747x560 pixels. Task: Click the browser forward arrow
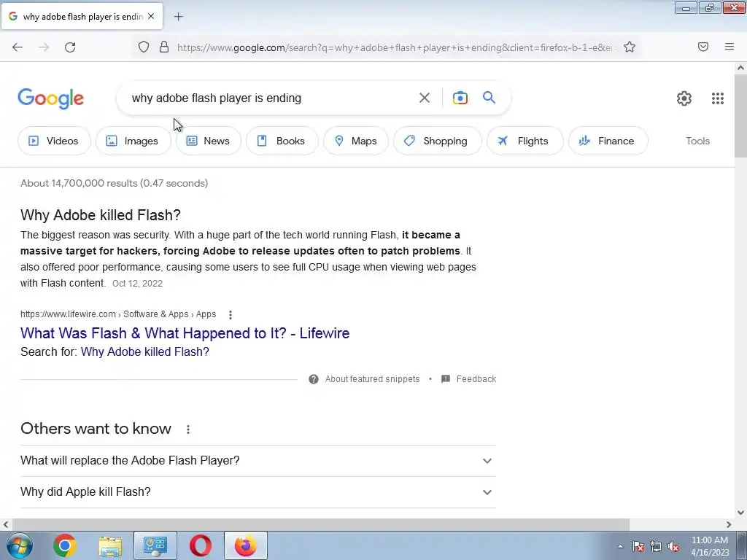tap(44, 47)
